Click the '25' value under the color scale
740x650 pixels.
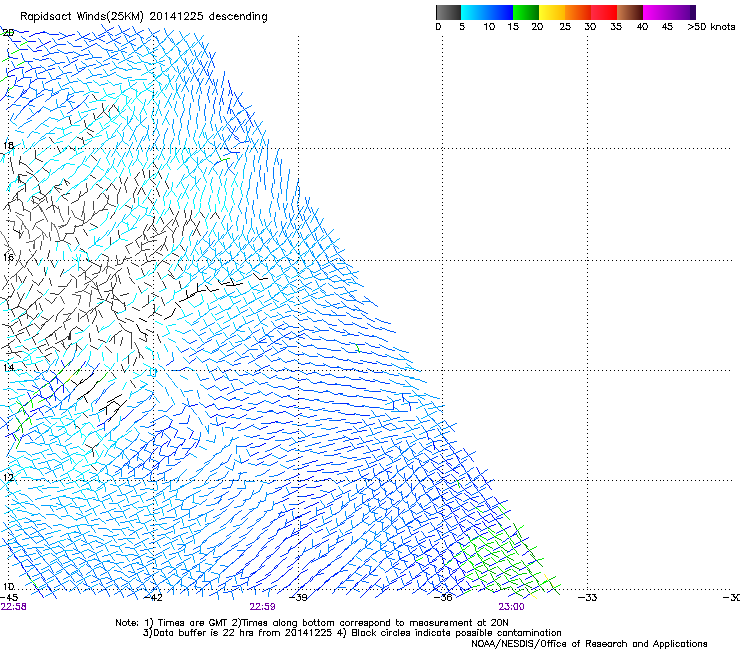pyautogui.click(x=565, y=27)
